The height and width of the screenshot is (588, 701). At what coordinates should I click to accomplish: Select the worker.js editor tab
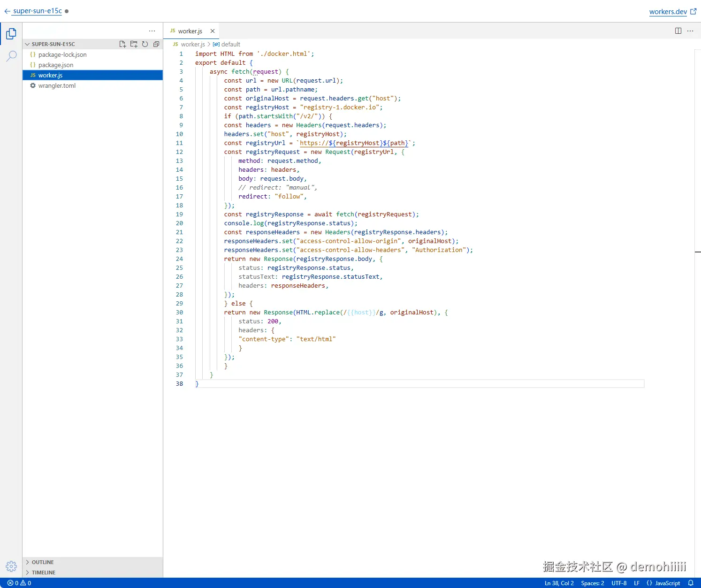(191, 31)
